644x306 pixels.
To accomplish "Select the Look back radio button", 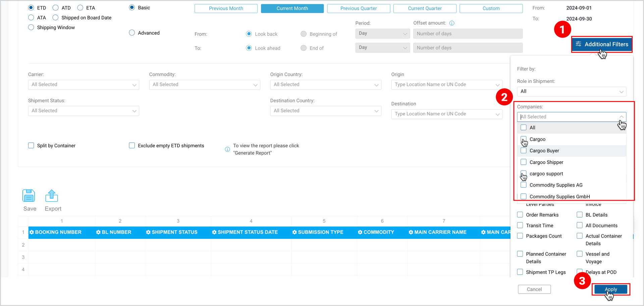I will [x=249, y=34].
